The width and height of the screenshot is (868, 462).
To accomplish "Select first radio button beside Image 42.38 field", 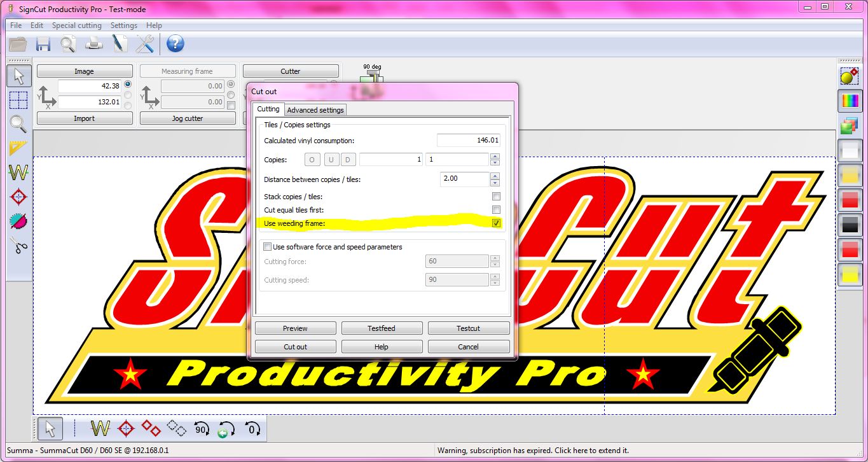I will tap(128, 85).
